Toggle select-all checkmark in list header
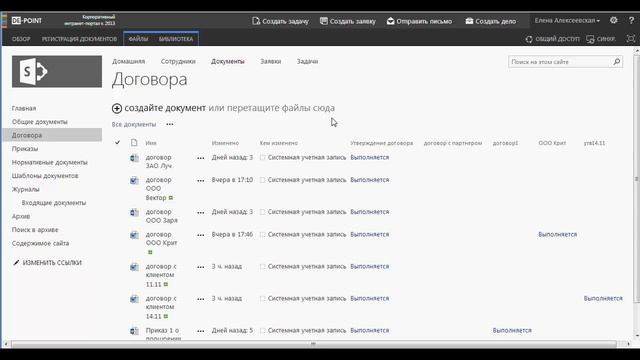The width and height of the screenshot is (640, 360). 118,142
